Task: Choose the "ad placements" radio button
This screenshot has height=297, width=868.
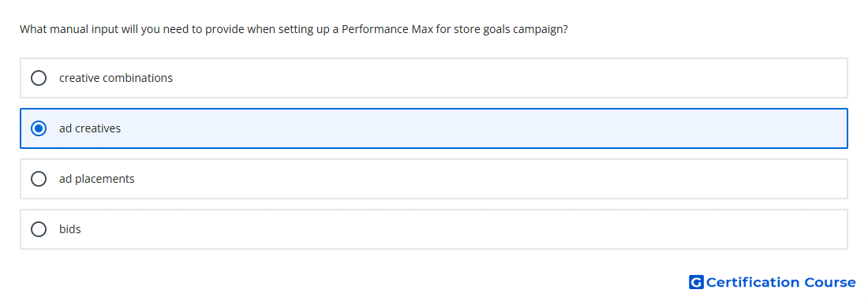Action: (x=39, y=179)
